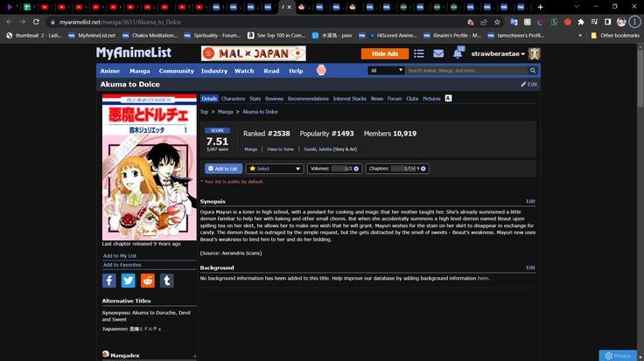Share on Reddit icon
644x361 pixels.
148,281
